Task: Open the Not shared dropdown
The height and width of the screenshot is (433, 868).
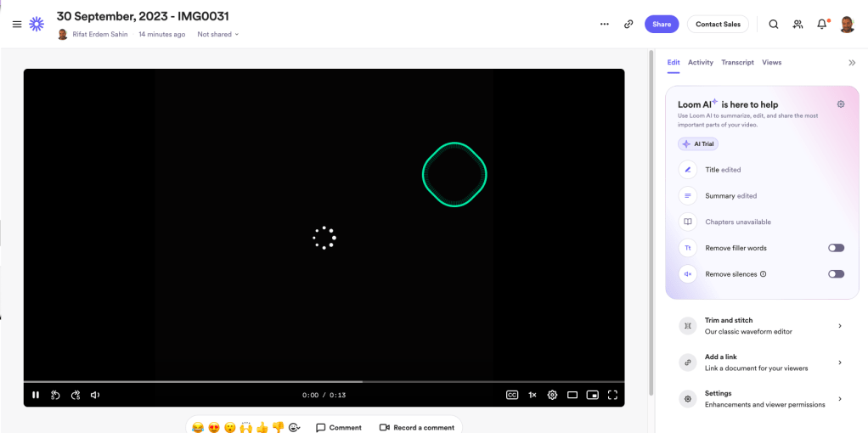Action: pyautogui.click(x=218, y=34)
